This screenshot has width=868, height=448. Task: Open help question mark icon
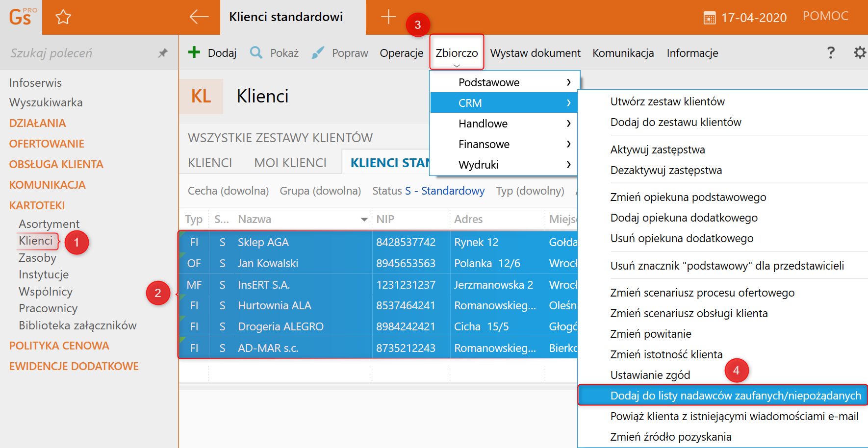click(831, 52)
